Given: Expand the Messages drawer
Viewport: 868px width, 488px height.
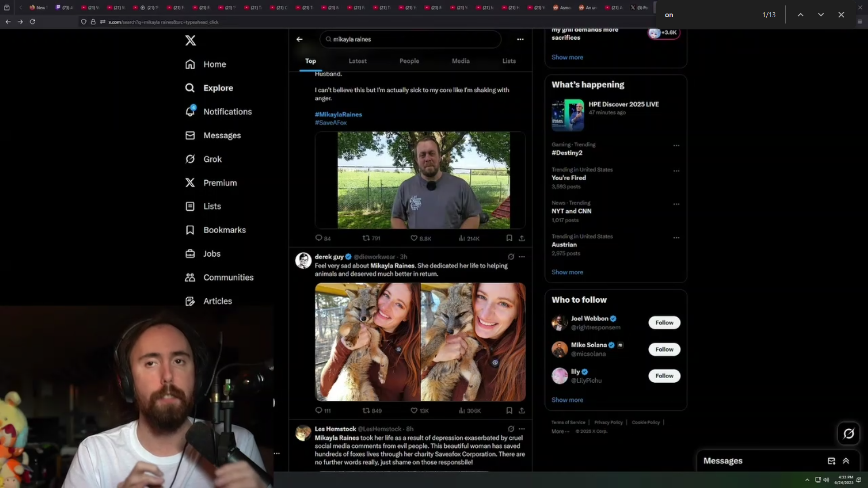Looking at the screenshot, I should click(x=846, y=461).
